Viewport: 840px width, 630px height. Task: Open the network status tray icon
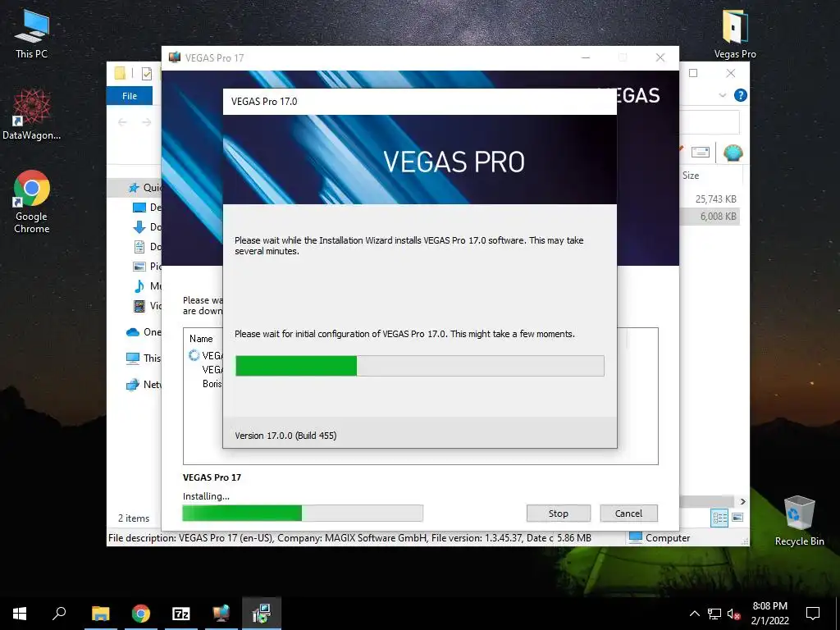[714, 614]
